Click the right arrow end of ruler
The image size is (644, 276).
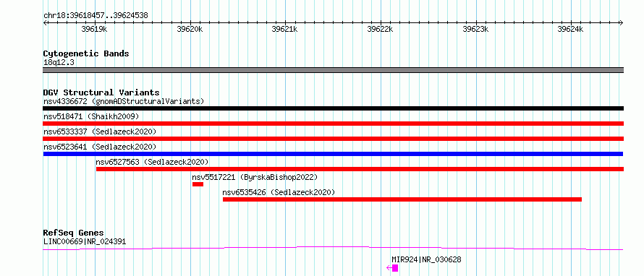[x=622, y=22]
